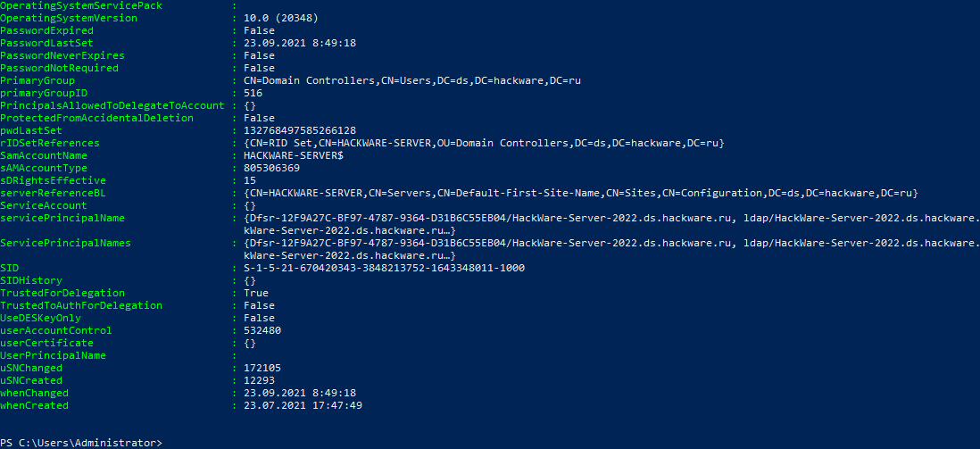The image size is (980, 449).
Task: Click the serverReferenceBL value text
Action: click(x=580, y=193)
